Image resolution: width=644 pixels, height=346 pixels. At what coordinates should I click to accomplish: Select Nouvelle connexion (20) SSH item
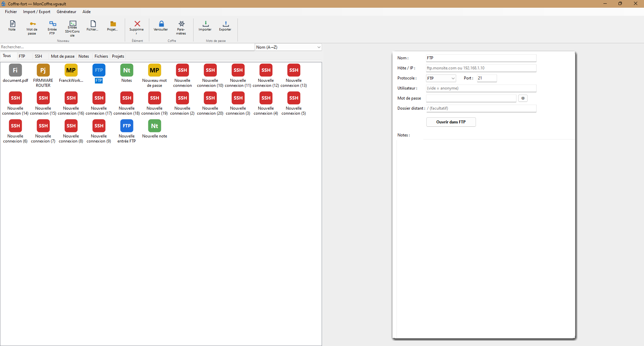coord(210,104)
